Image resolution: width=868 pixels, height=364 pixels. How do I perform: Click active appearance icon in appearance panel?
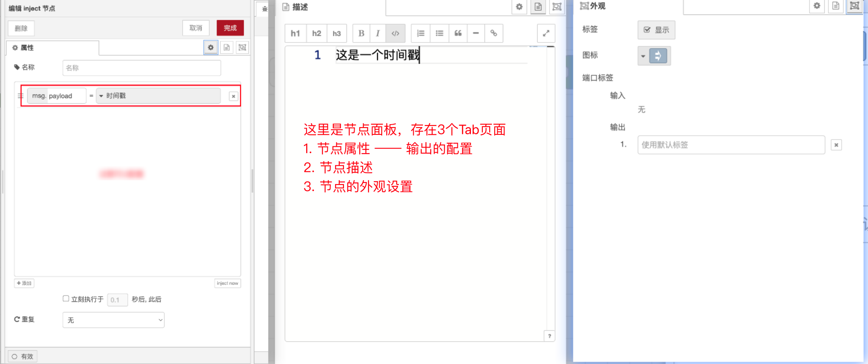pyautogui.click(x=854, y=6)
